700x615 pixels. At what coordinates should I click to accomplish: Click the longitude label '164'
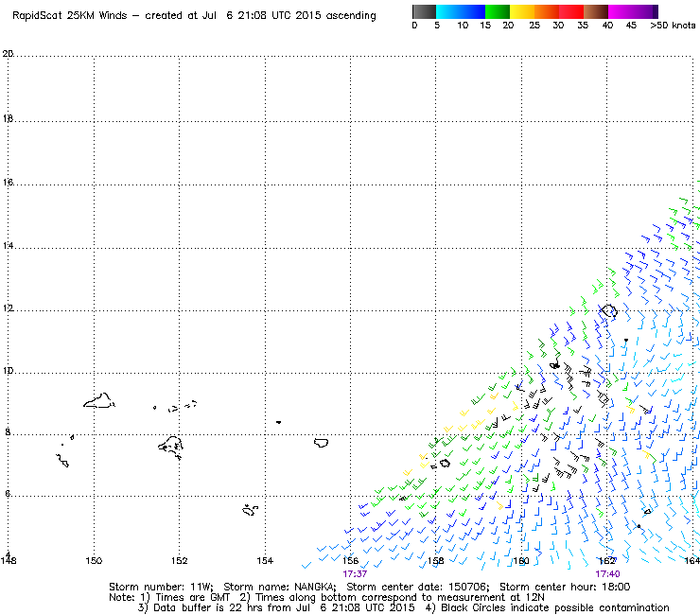(x=692, y=560)
